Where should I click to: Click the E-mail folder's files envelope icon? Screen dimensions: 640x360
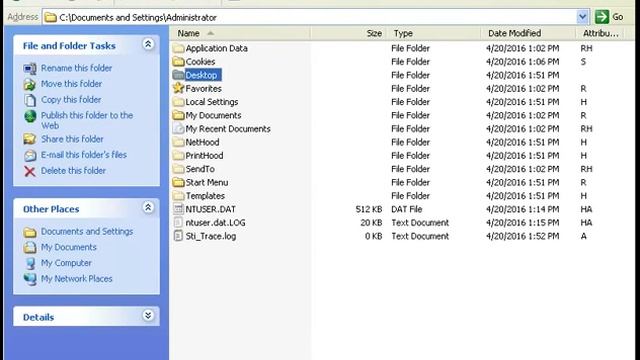[x=30, y=155]
